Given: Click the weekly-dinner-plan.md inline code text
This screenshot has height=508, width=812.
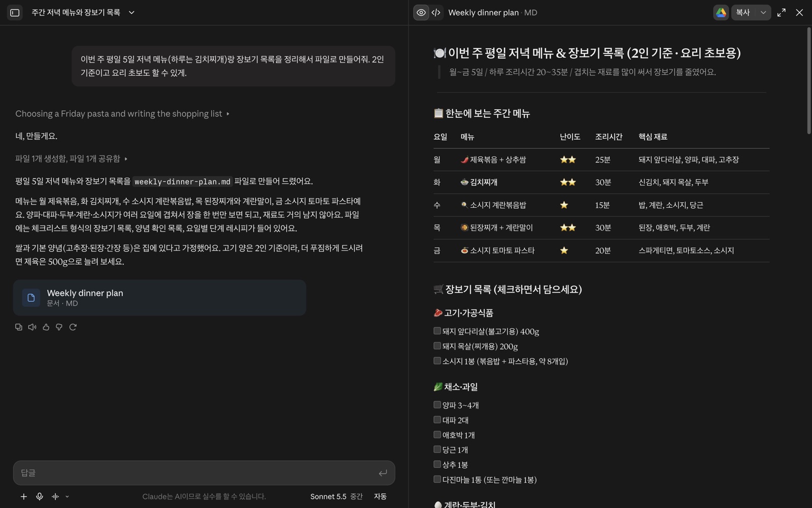Looking at the screenshot, I should [183, 181].
